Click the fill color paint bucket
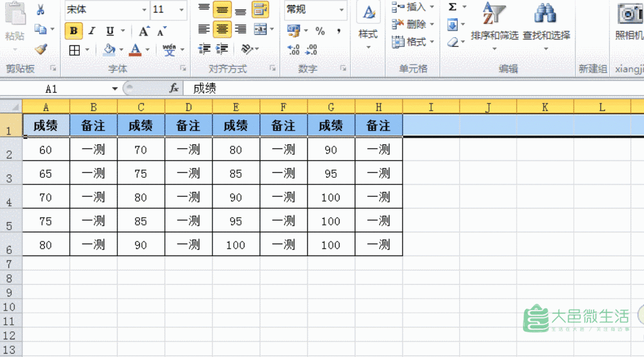The width and height of the screenshot is (644, 357). point(109,50)
